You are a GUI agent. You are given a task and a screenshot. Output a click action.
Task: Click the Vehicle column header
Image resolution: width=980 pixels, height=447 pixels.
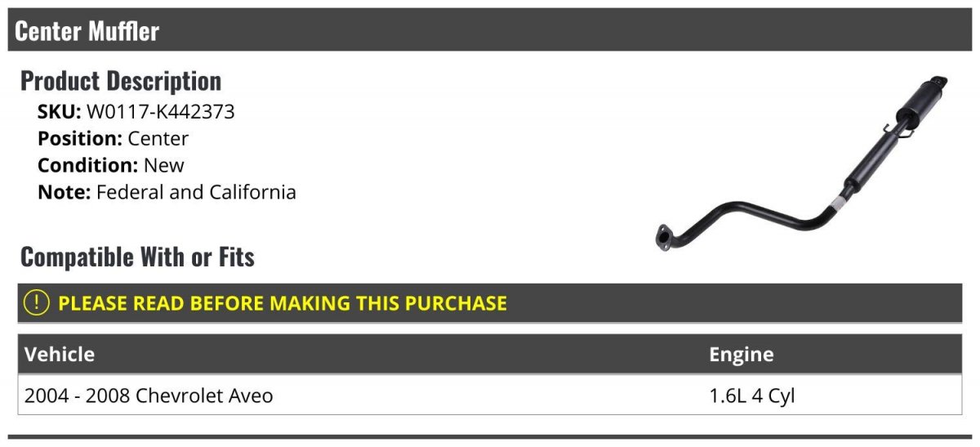click(x=60, y=355)
